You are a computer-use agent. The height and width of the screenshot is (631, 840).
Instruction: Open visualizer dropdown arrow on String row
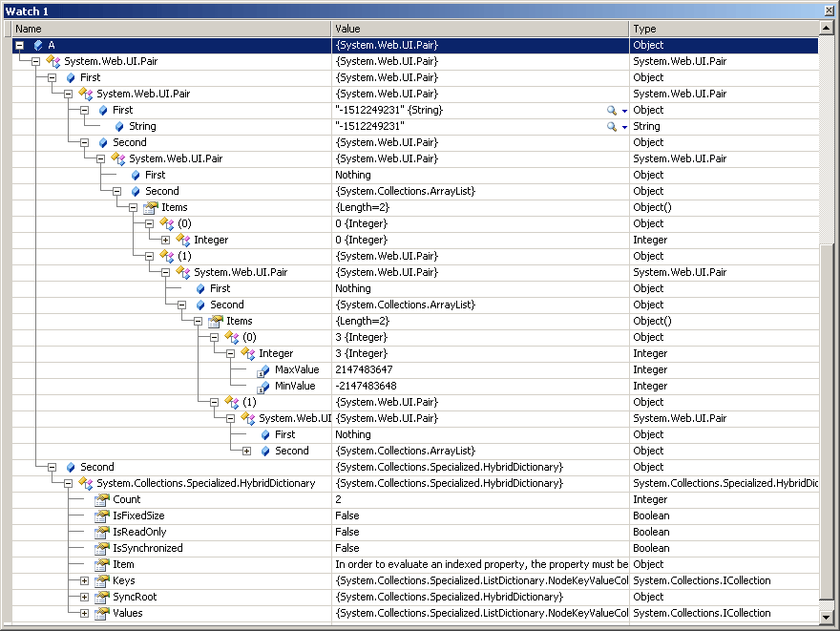coord(624,126)
